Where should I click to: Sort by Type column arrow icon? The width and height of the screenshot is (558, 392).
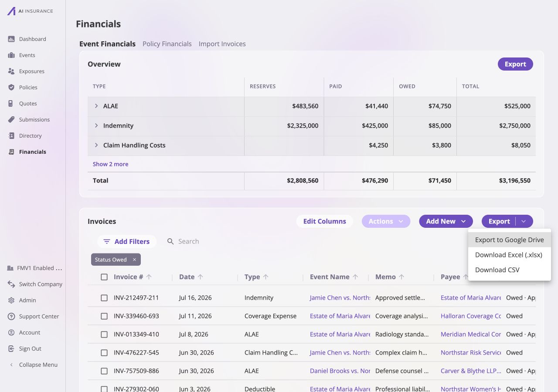[266, 277]
